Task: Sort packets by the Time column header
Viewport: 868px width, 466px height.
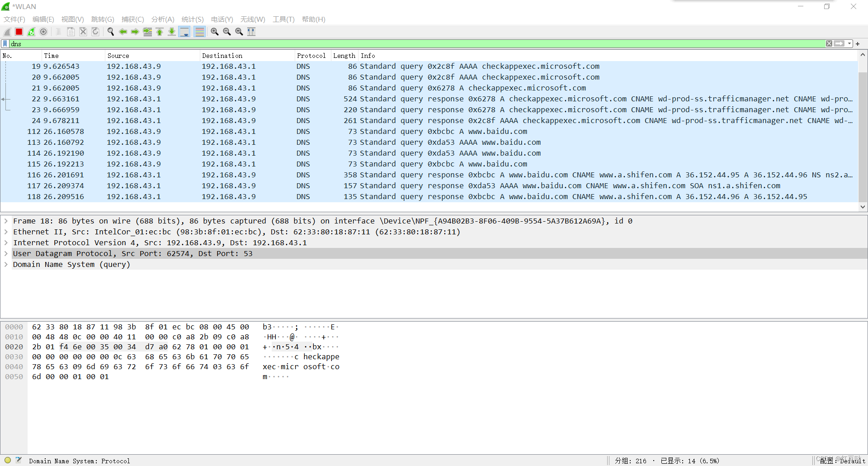Action: coord(73,56)
